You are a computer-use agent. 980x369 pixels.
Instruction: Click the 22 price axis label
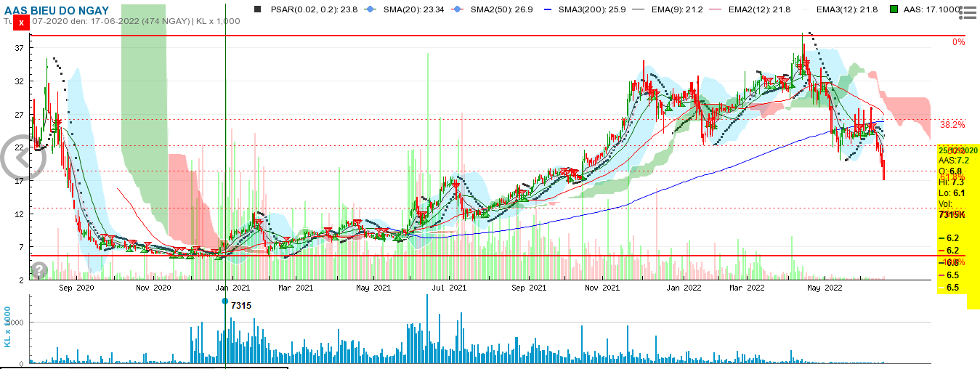tap(20, 147)
